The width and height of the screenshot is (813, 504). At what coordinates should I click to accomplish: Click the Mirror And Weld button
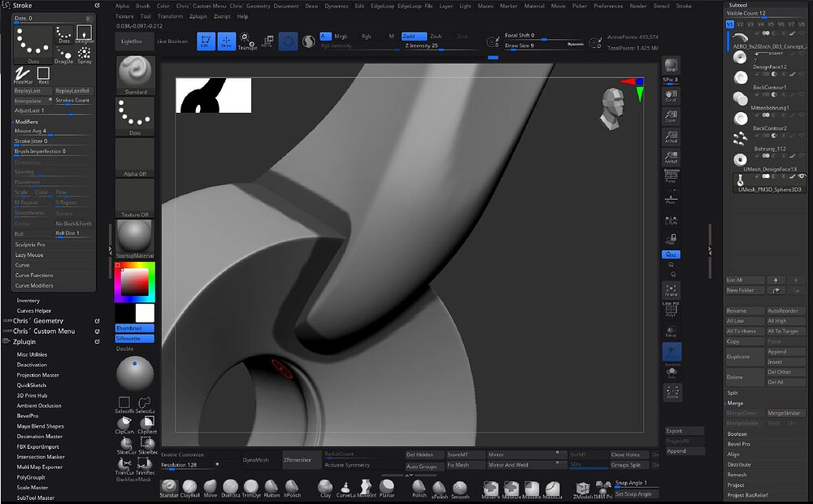coord(526,465)
